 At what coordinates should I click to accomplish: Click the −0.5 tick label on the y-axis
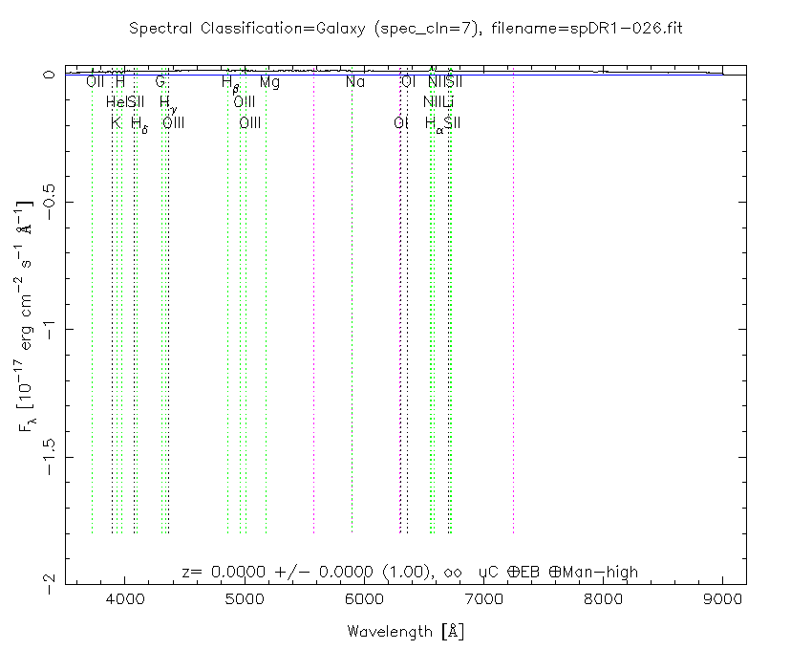pos(41,202)
